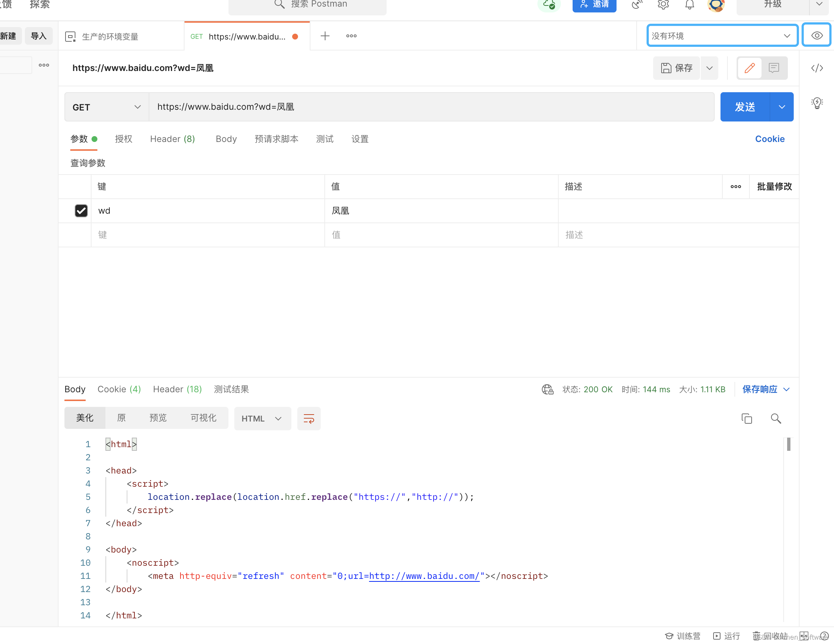Click the 升级 upgrade button
The height and width of the screenshot is (644, 834).
[x=772, y=5]
